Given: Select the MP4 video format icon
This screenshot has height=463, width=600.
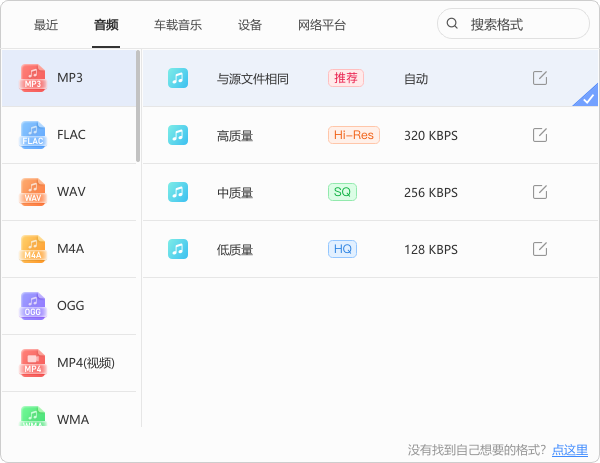Looking at the screenshot, I should (34, 362).
